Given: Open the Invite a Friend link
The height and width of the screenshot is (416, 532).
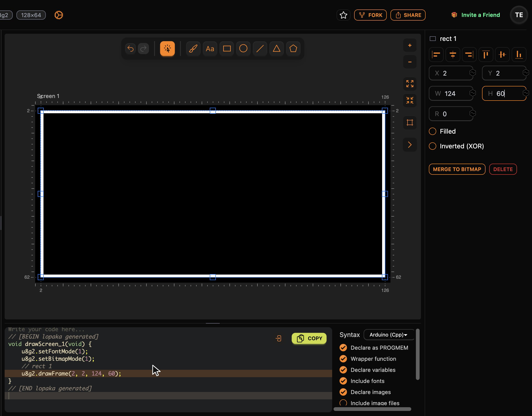Looking at the screenshot, I should 476,15.
